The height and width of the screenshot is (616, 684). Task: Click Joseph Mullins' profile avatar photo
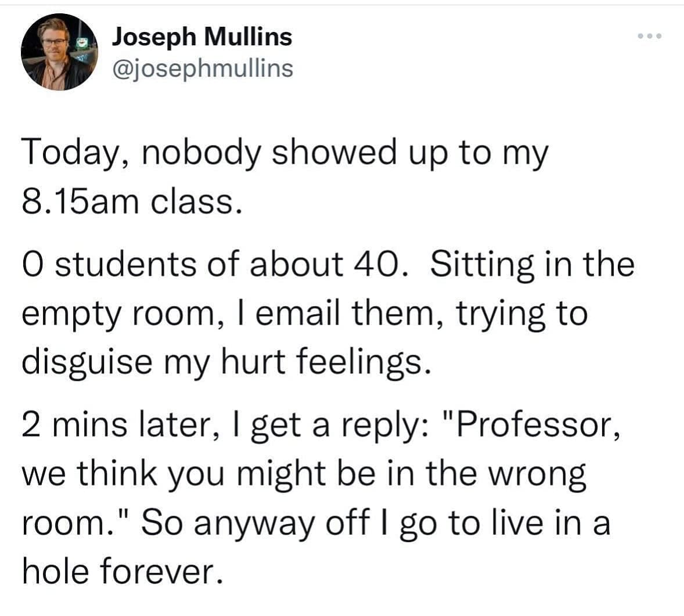coord(59,52)
